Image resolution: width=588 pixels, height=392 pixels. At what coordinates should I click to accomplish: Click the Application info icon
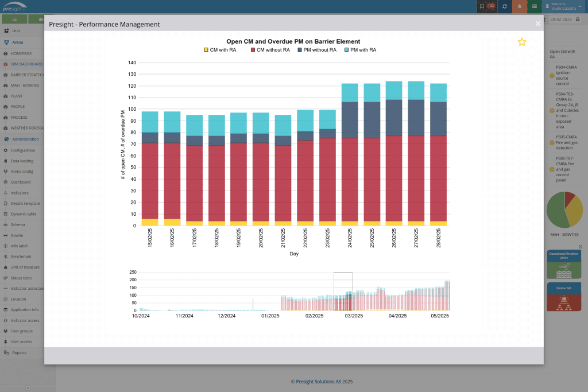6,309
